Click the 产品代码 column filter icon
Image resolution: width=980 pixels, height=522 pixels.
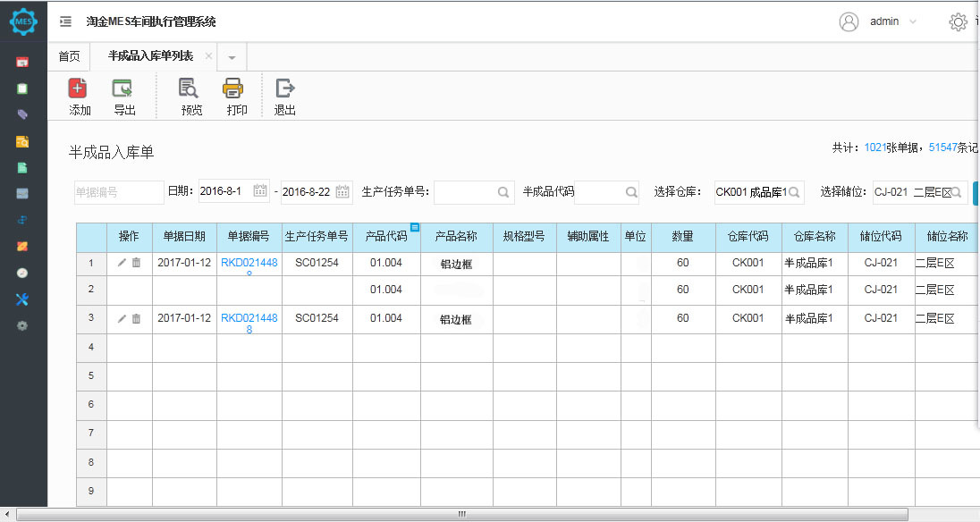(x=415, y=228)
